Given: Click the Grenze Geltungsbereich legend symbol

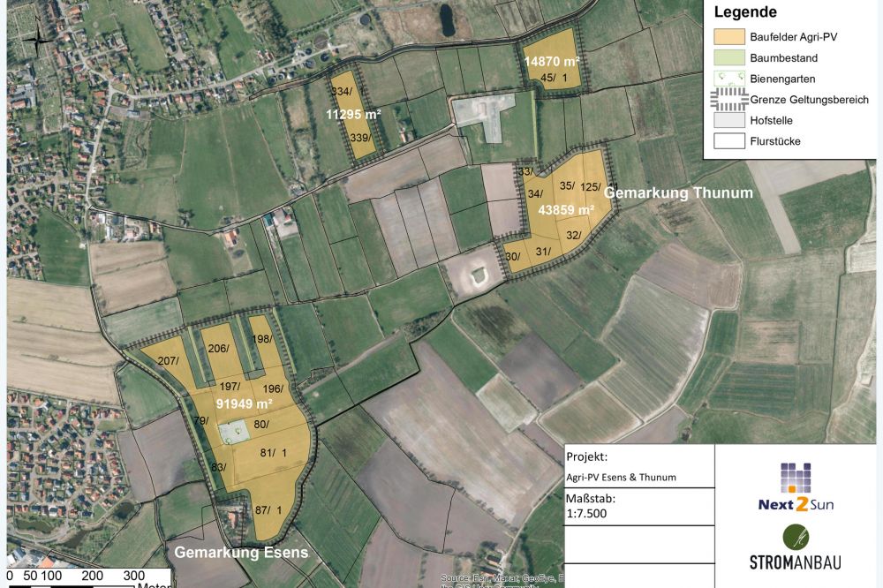Looking at the screenshot, I should (x=729, y=100).
